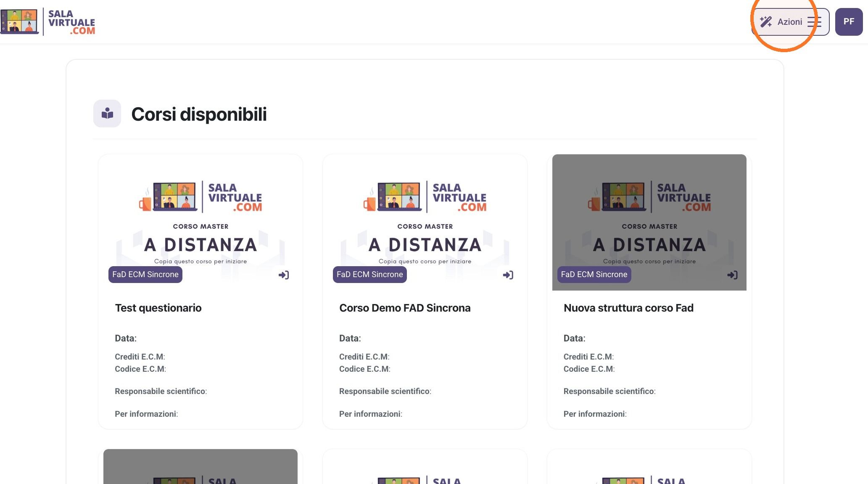Click enter icon on Nuova struttura corso Fad card

tap(733, 275)
